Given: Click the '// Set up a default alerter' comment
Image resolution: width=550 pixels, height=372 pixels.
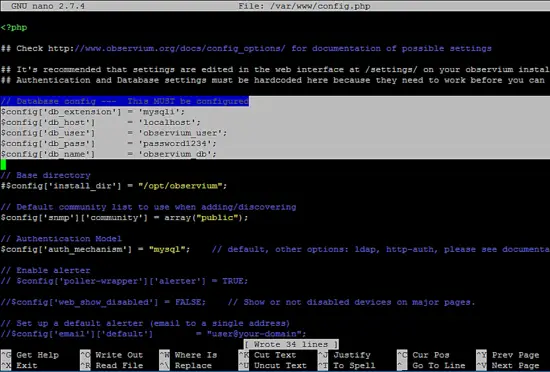Looking at the screenshot, I should click(x=146, y=323).
